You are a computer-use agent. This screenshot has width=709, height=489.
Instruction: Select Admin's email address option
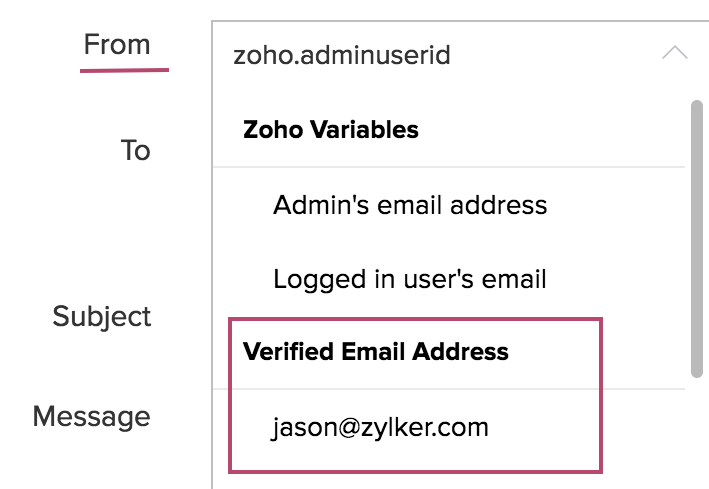(x=410, y=205)
